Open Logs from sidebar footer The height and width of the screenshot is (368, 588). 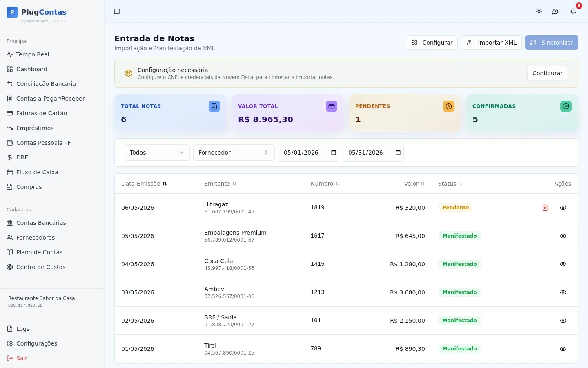[52, 329]
